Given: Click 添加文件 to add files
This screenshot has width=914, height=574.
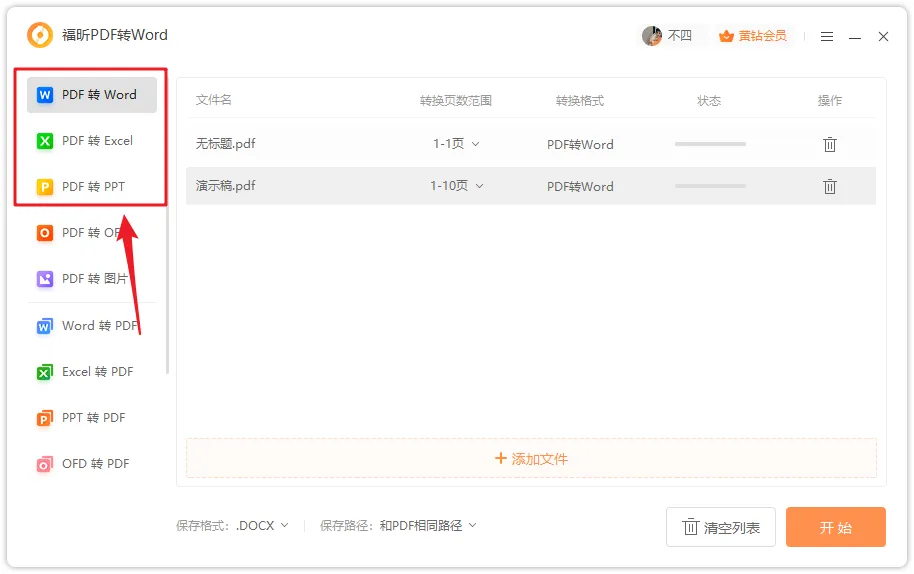Looking at the screenshot, I should (x=531, y=459).
